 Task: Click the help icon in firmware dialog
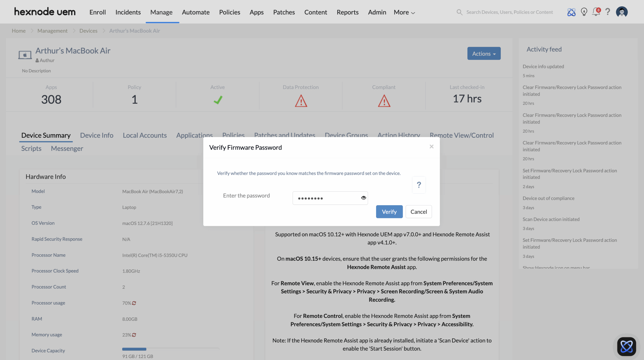[419, 185]
